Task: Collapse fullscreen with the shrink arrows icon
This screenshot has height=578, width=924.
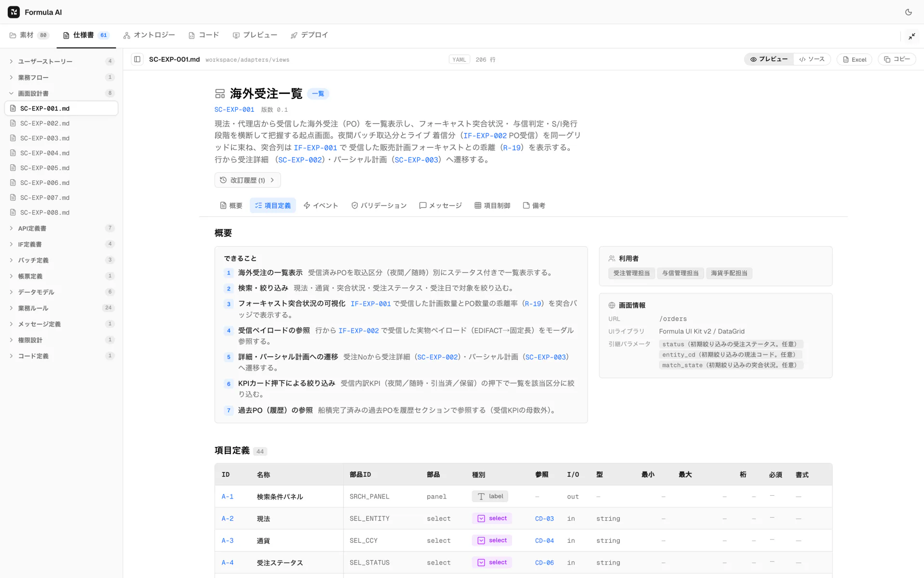Action: pos(912,36)
